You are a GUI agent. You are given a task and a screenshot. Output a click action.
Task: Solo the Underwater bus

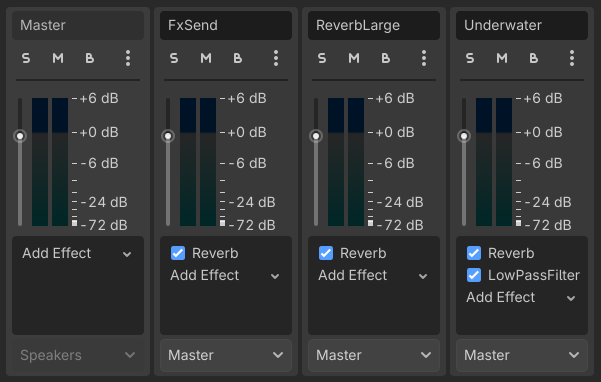click(470, 58)
